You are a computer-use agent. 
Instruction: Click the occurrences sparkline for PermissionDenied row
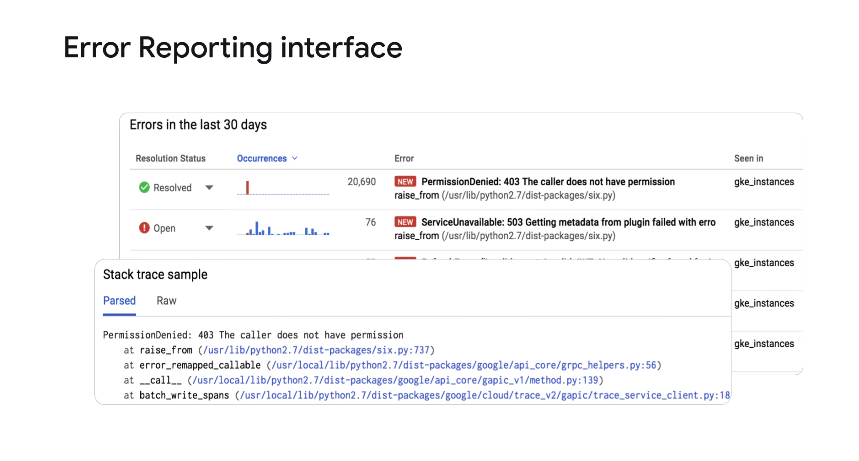point(283,188)
